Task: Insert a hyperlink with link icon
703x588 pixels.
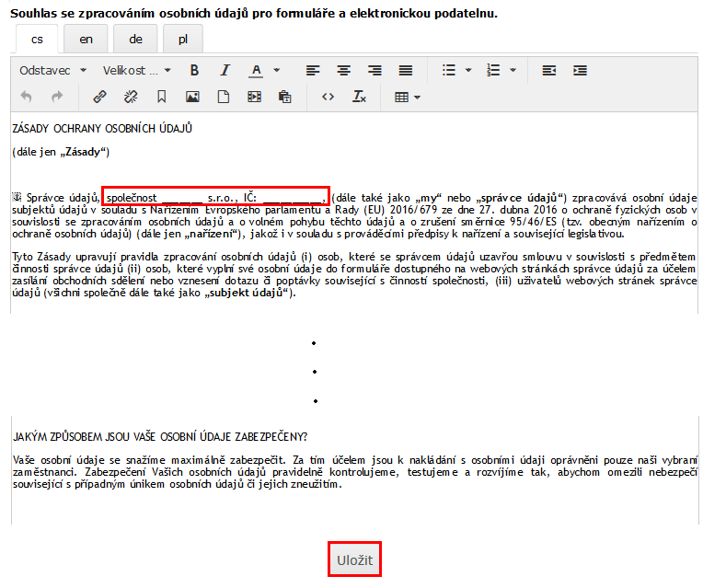Action: pyautogui.click(x=99, y=97)
